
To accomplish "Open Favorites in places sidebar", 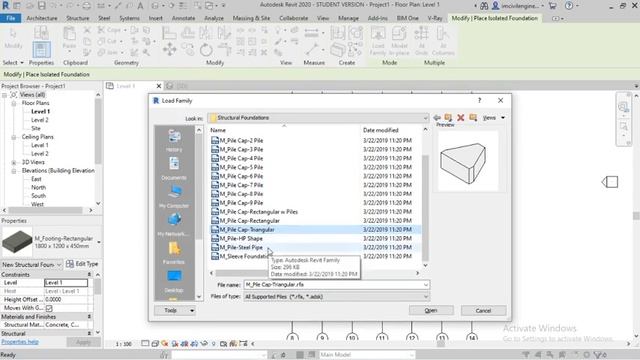I will (174, 252).
